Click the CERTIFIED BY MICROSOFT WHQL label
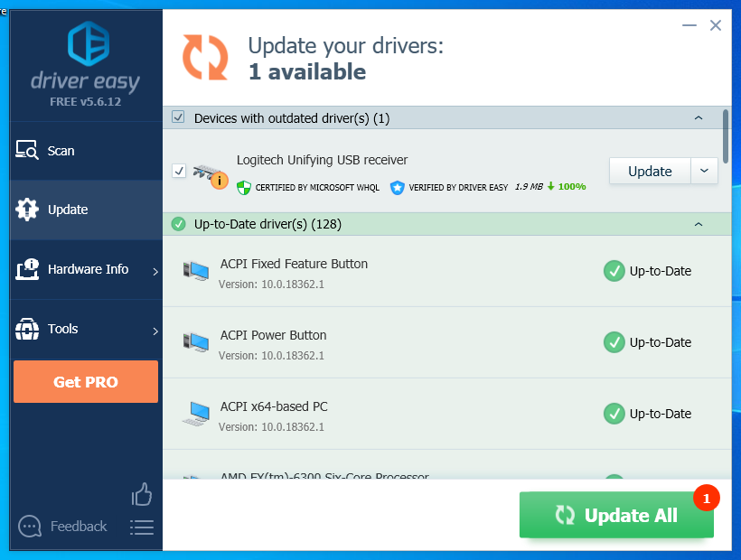741x560 pixels. coord(317,188)
